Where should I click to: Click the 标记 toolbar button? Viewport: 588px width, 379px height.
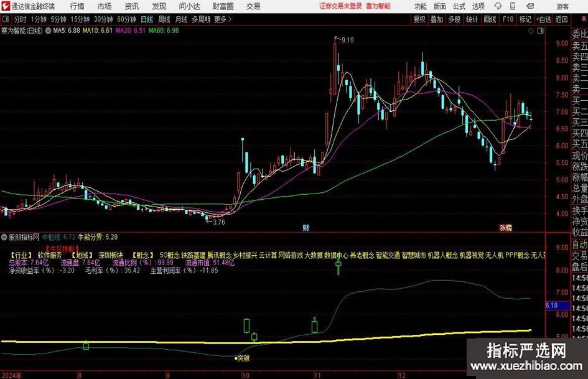point(525,19)
